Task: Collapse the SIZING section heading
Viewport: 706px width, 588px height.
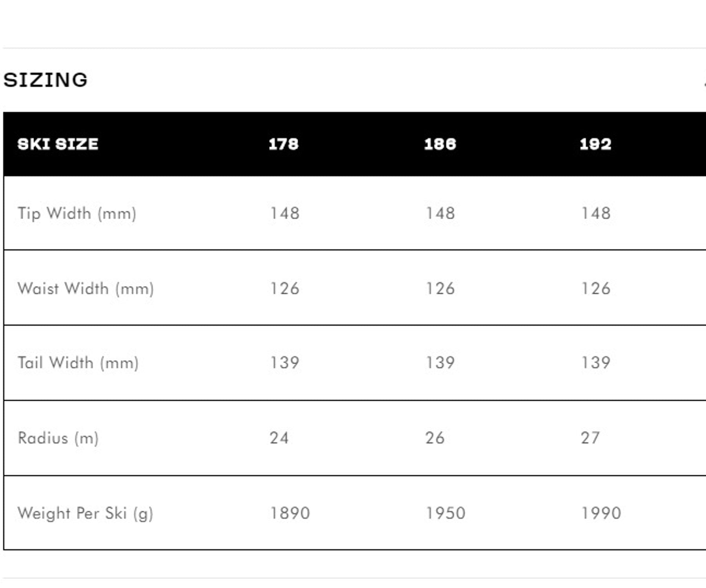Action: pyautogui.click(x=45, y=80)
